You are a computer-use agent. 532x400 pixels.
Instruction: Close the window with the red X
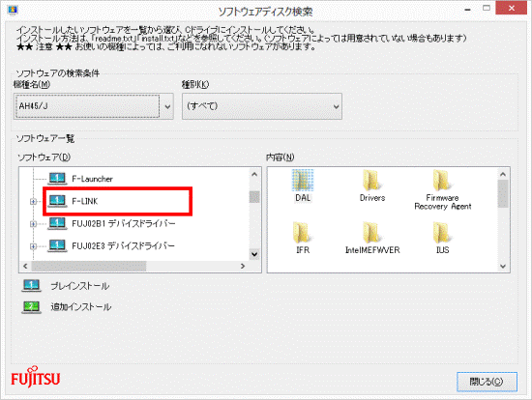point(512,8)
